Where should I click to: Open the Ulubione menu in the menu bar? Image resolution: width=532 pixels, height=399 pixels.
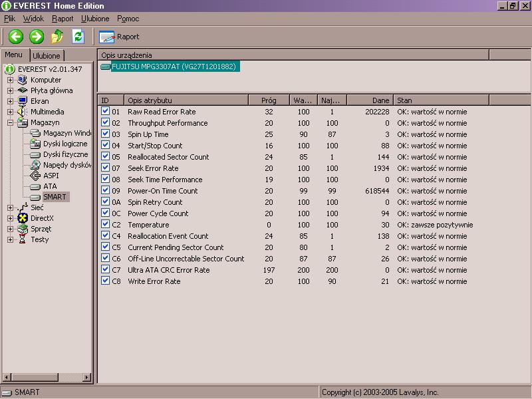click(95, 19)
